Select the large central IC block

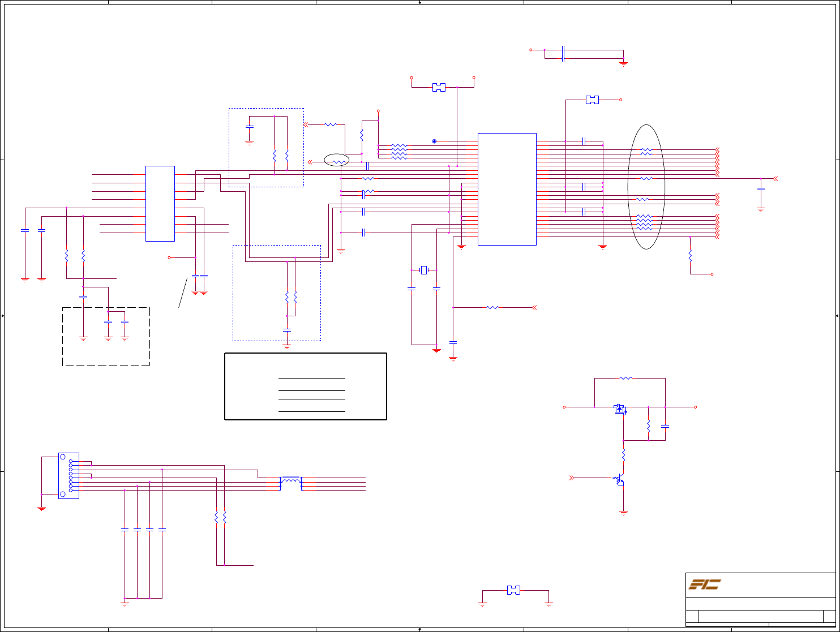click(x=507, y=189)
